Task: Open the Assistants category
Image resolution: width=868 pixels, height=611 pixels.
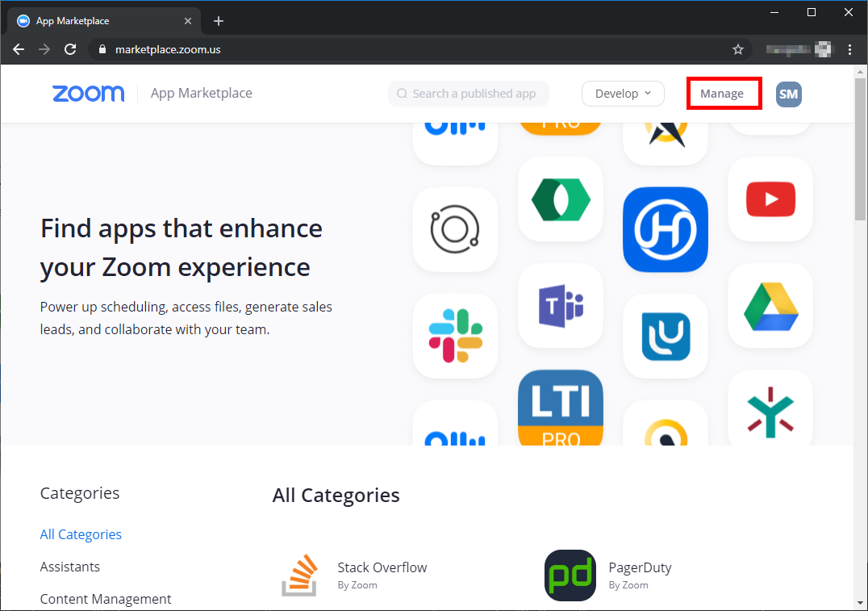Action: tap(69, 567)
